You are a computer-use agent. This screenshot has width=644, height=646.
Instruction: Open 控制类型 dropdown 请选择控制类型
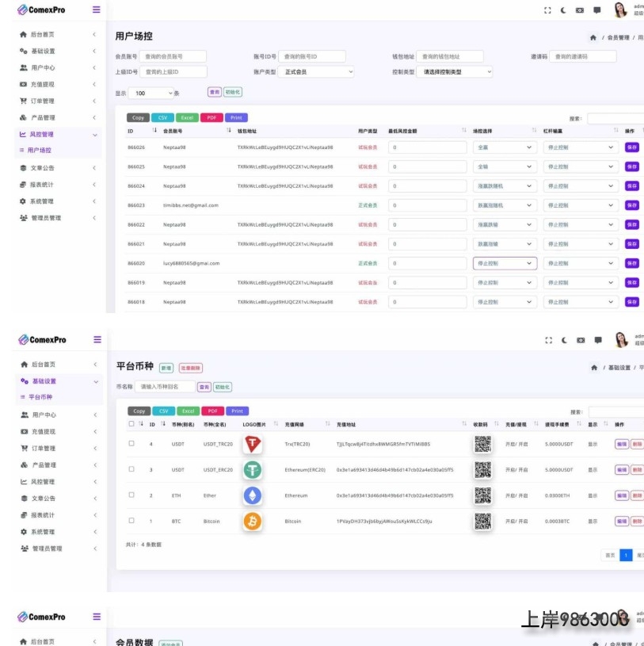point(454,71)
